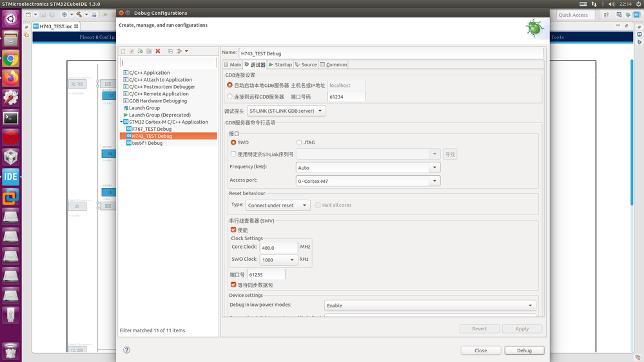
Task: Open the debug probe ST-LINK dropdown
Action: click(286, 111)
